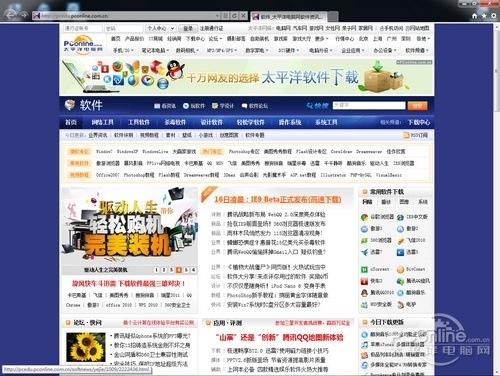The image size is (500, 376).
Task: Open the 个人中心 dropdown
Action: [161, 28]
